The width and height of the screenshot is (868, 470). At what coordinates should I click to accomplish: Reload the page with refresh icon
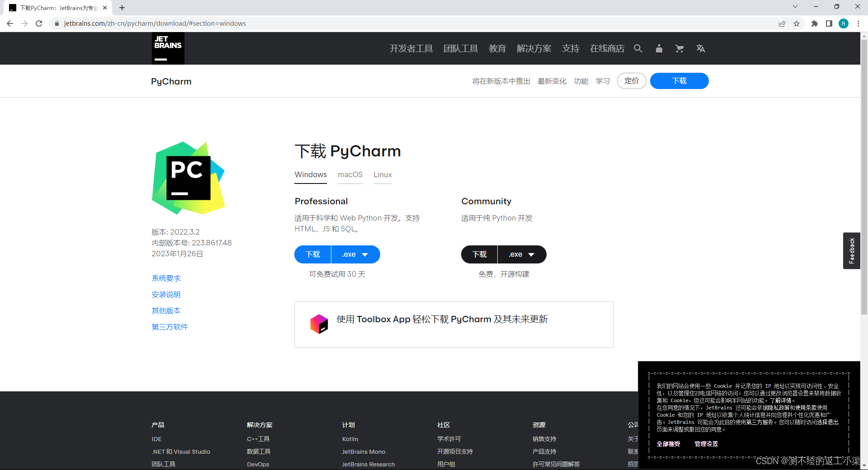pos(39,23)
